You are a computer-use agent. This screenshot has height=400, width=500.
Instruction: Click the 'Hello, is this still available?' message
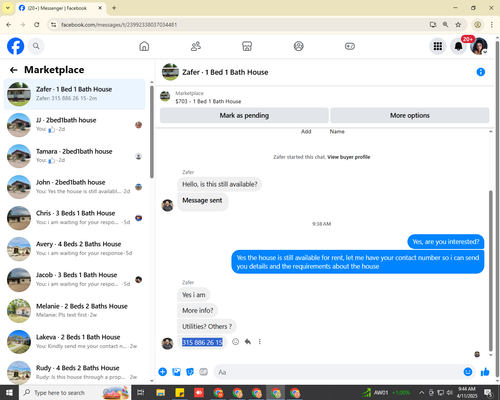tap(220, 184)
